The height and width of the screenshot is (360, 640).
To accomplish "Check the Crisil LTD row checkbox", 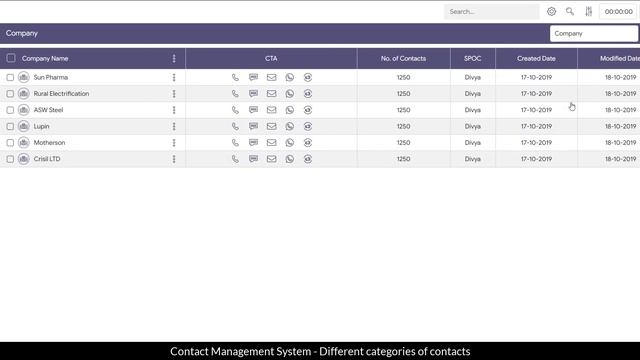I will coord(10,159).
